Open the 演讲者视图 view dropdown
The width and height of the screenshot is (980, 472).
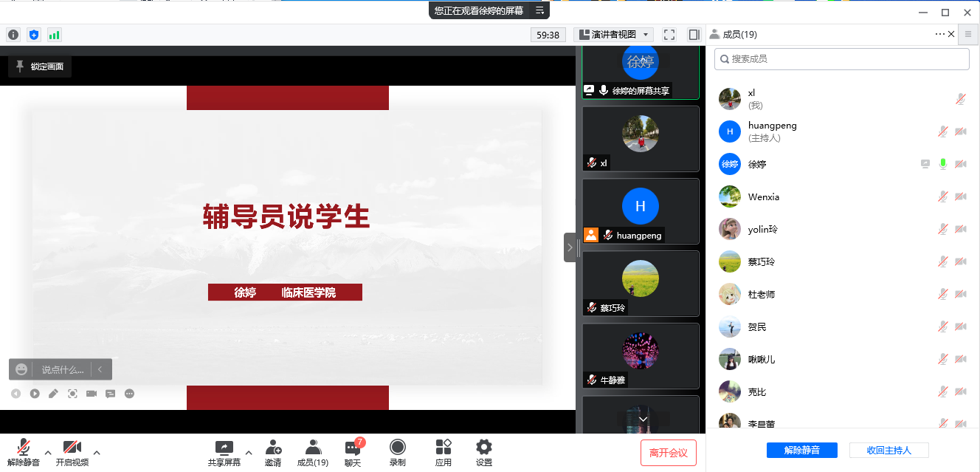tap(613, 35)
